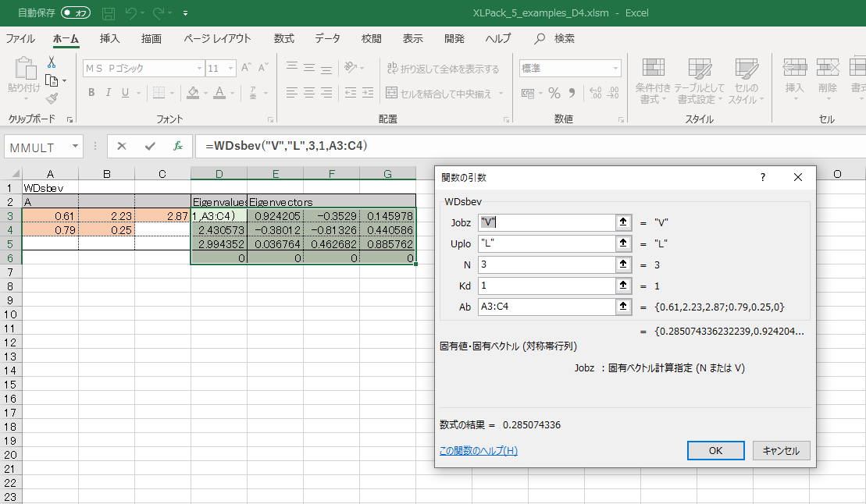Switch to the データ ribbon tab
Viewport: 866px width, 504px height.
[x=327, y=39]
